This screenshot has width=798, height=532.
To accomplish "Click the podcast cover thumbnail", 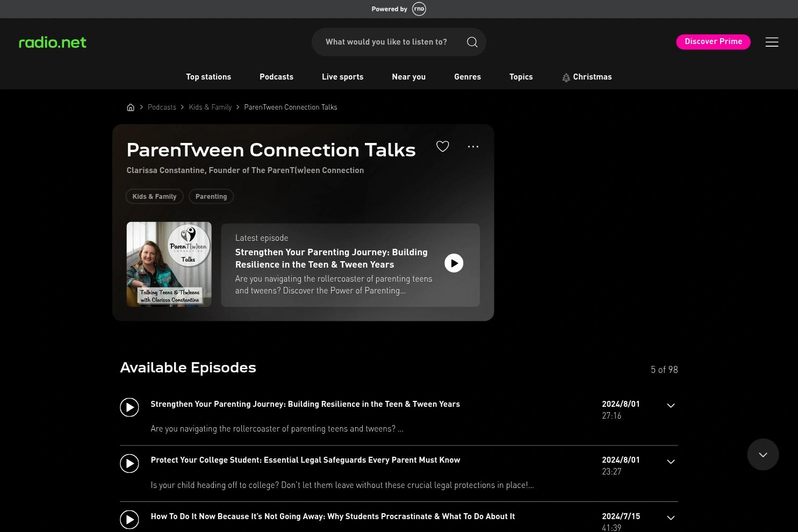I will [169, 264].
